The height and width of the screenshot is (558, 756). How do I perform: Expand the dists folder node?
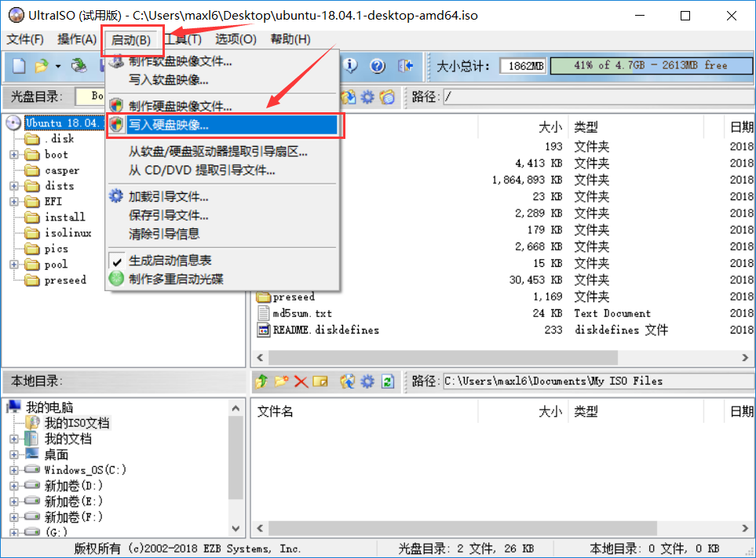tap(14, 186)
